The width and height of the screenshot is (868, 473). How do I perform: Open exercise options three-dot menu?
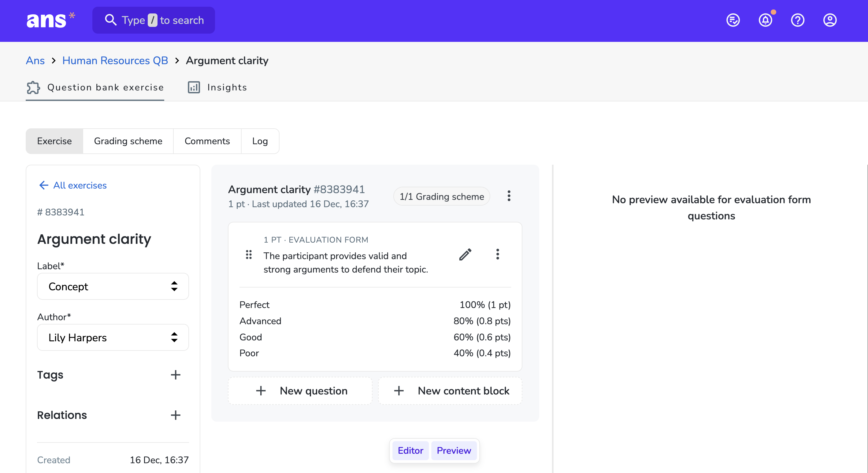click(x=509, y=196)
